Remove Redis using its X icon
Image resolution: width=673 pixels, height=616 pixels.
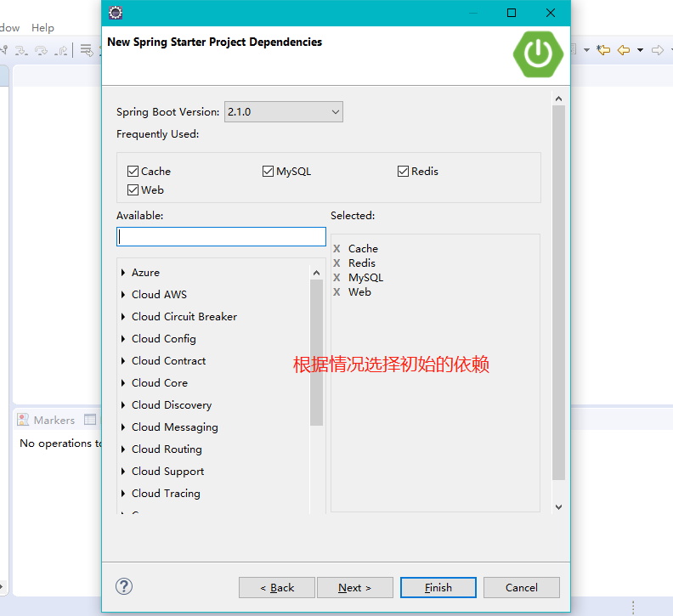tap(336, 263)
